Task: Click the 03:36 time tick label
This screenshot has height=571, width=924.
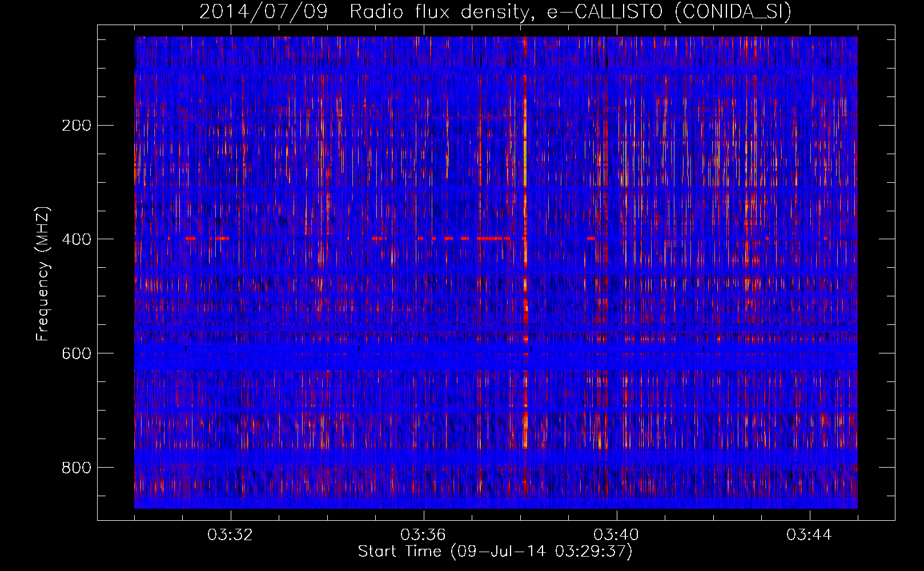Action: [423, 535]
